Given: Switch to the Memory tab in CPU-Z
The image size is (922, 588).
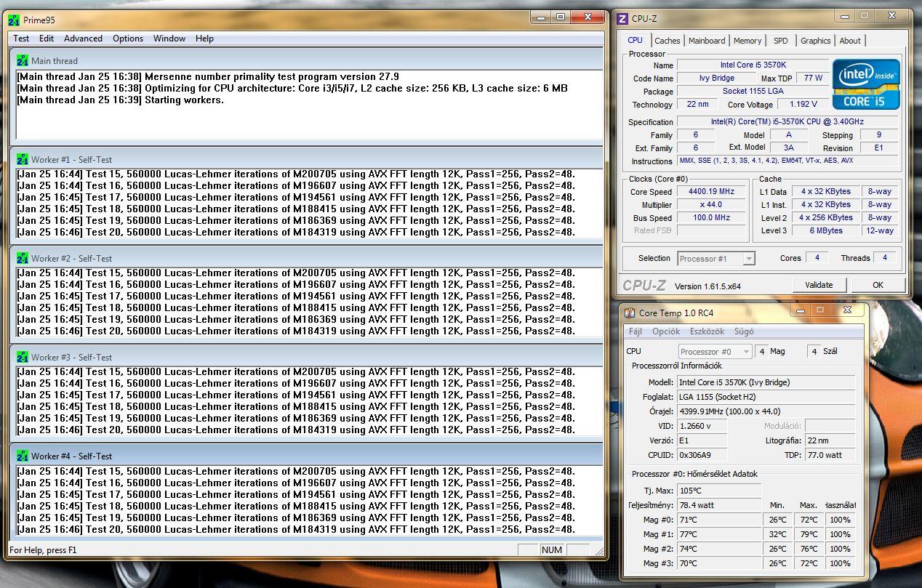Looking at the screenshot, I should (x=747, y=41).
